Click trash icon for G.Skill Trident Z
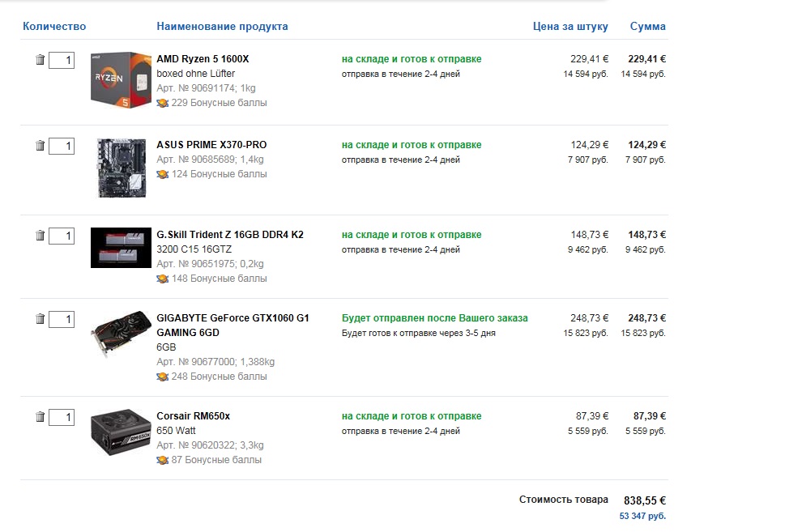The image size is (785, 532). point(40,236)
